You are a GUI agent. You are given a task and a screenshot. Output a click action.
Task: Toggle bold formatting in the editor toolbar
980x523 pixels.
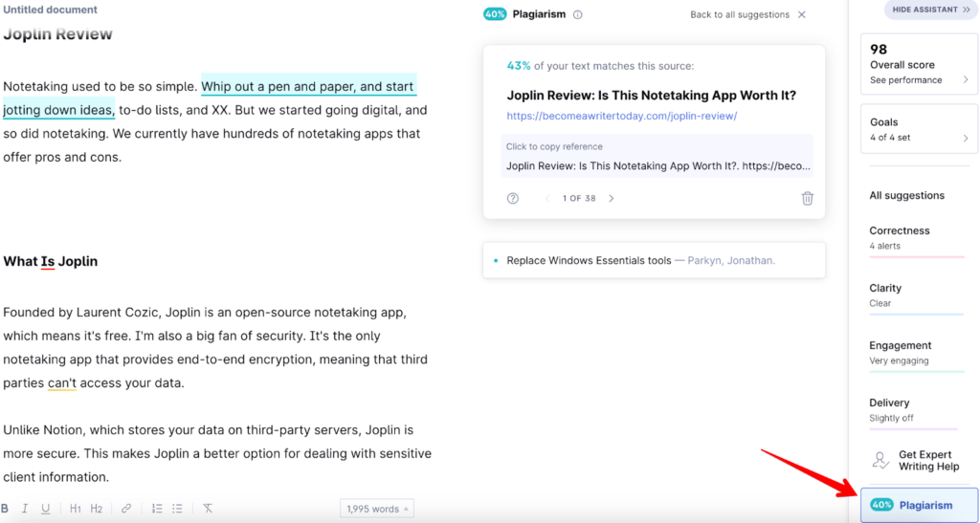[5, 509]
